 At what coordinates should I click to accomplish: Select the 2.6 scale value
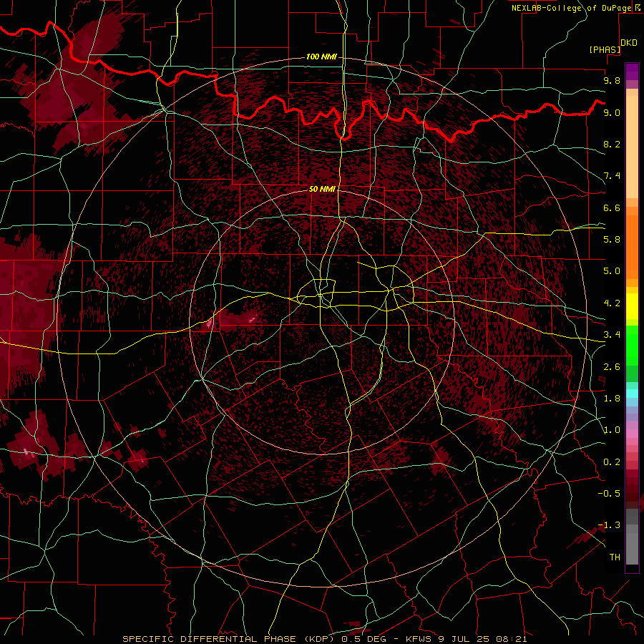point(612,367)
